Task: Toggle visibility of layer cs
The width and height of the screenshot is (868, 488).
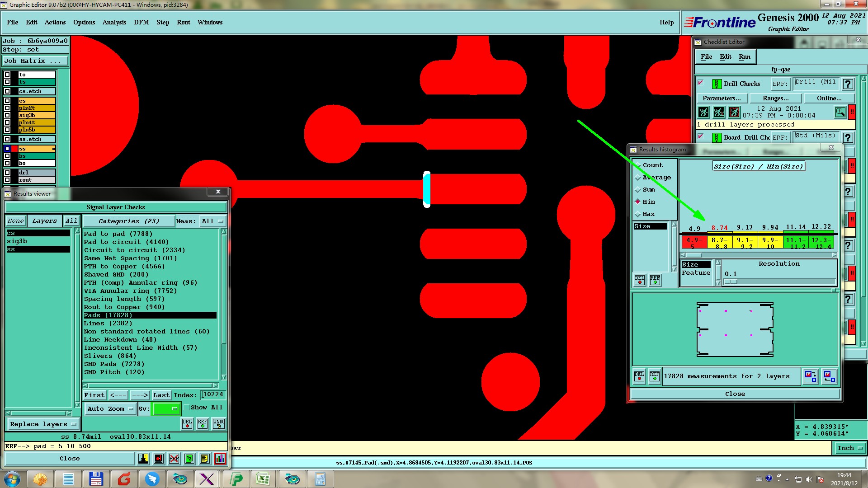Action: 7,101
